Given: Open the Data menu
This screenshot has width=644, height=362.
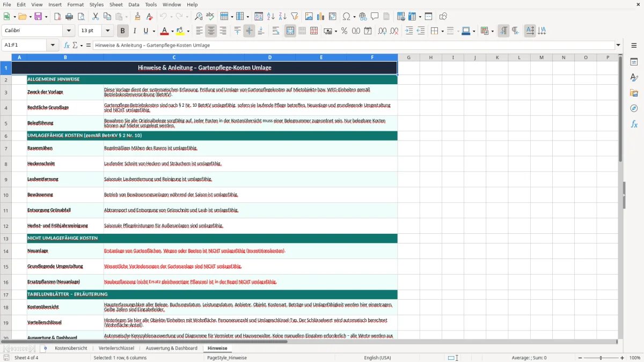Looking at the screenshot, I should tap(134, 4).
